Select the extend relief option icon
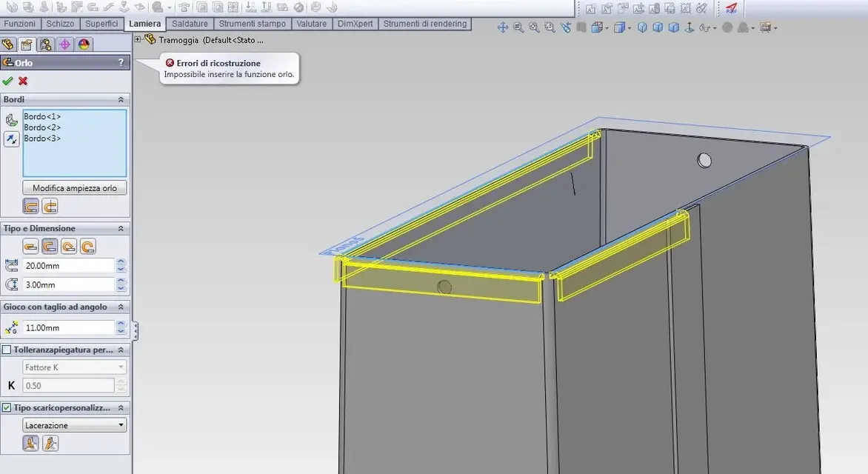The width and height of the screenshot is (868, 474). coord(50,443)
